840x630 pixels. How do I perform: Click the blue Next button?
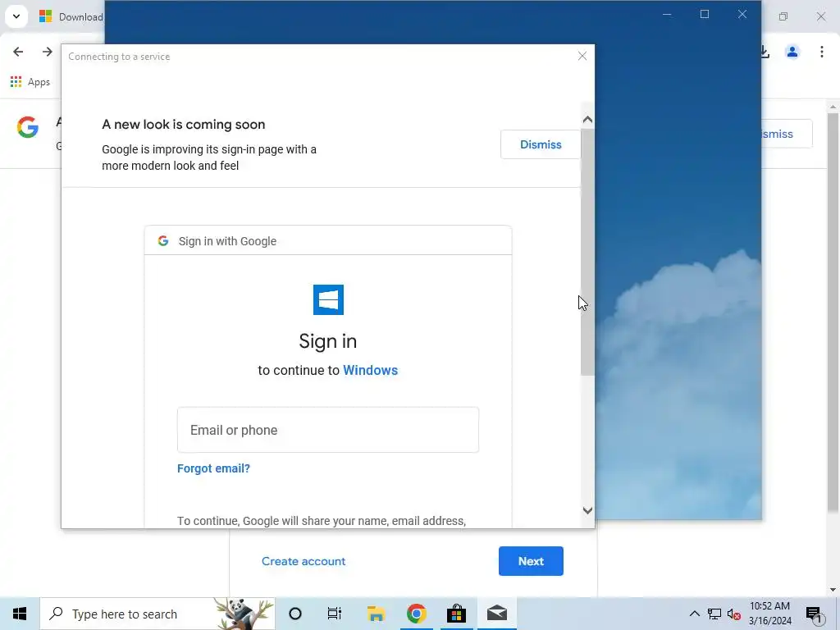[531, 561]
